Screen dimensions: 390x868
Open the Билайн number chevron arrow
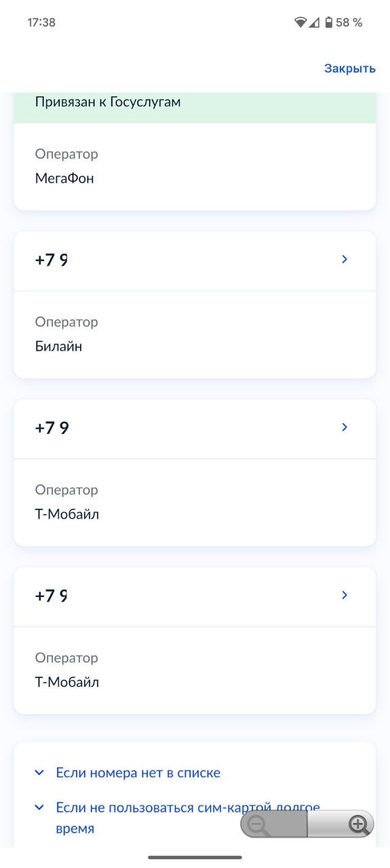point(345,259)
